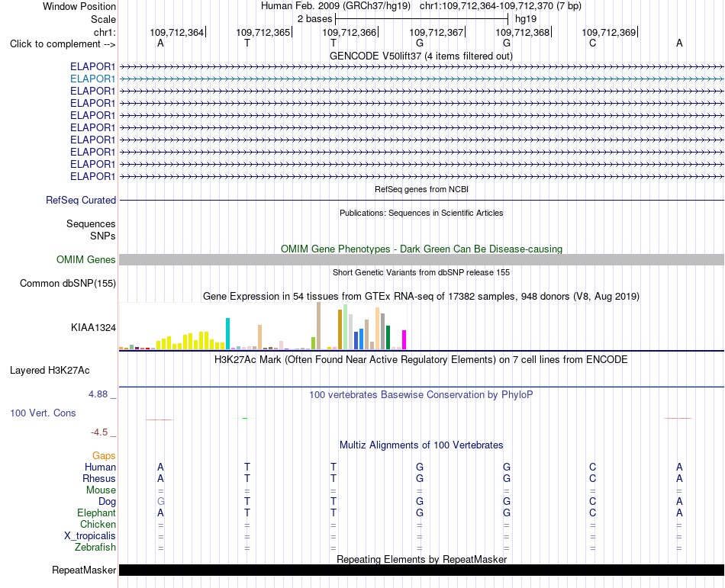Click the 'Click to complement' bases label
Screen dimensions: 725x588
[x=63, y=44]
